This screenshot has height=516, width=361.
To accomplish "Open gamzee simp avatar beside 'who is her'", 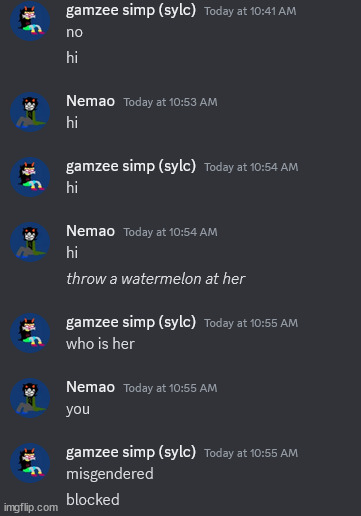I will tap(30, 333).
